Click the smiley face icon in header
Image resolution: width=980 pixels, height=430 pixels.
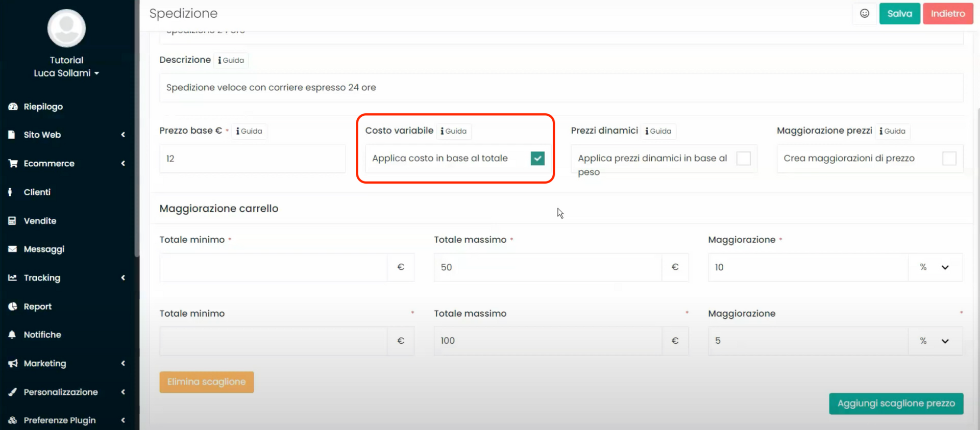[864, 14]
